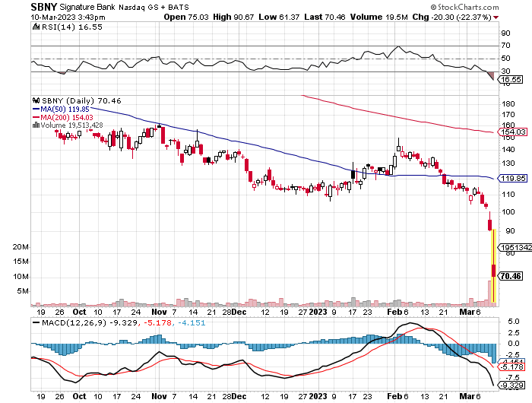
Task: Click the RSI mountain icon beside RSI(14)
Action: point(36,27)
